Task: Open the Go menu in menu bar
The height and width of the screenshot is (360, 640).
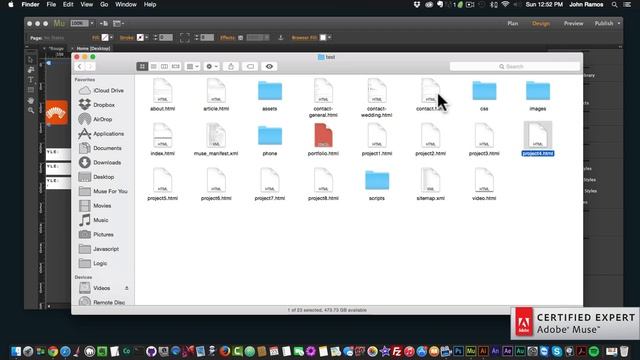Action: pyautogui.click(x=104, y=4)
